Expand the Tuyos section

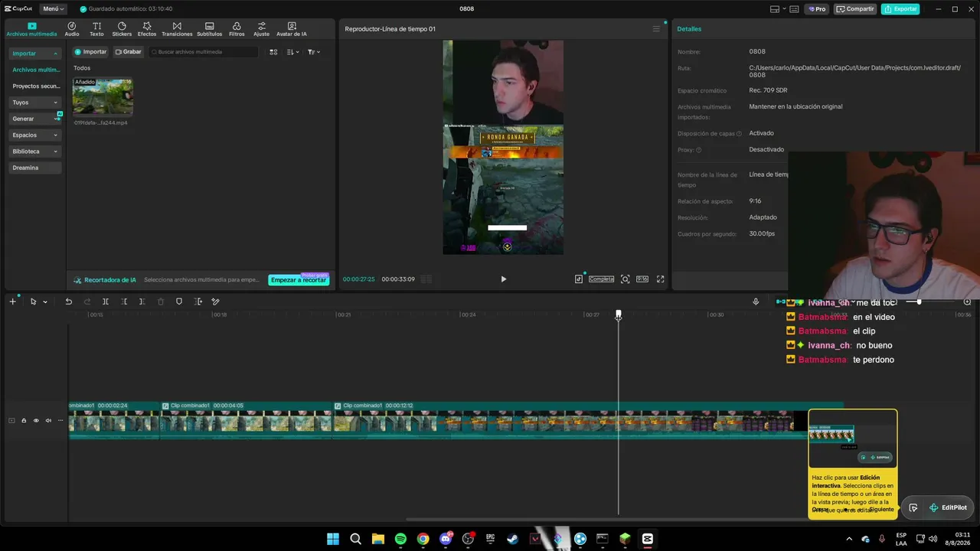(x=35, y=103)
